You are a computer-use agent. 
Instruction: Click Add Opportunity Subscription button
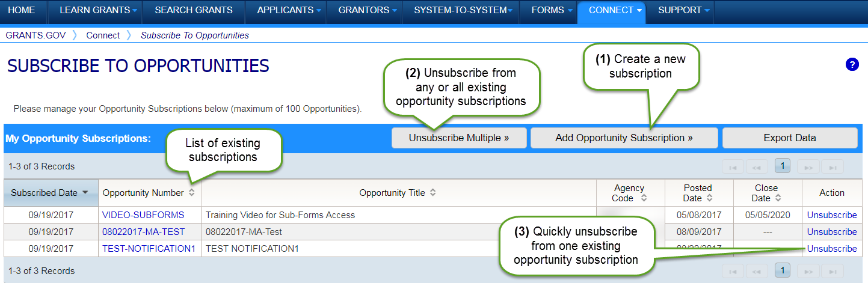coord(624,138)
